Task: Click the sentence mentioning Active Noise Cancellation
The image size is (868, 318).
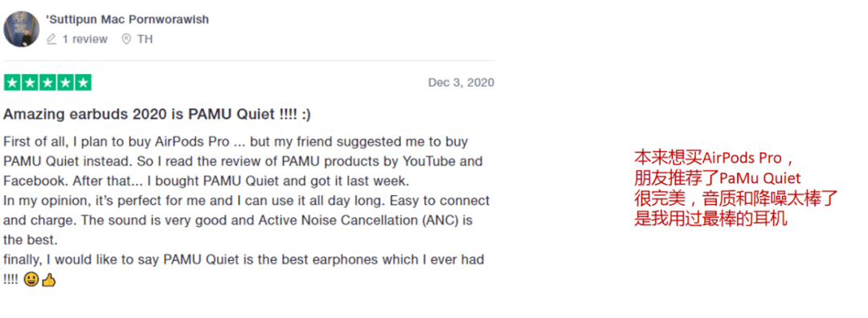Action: 237,230
